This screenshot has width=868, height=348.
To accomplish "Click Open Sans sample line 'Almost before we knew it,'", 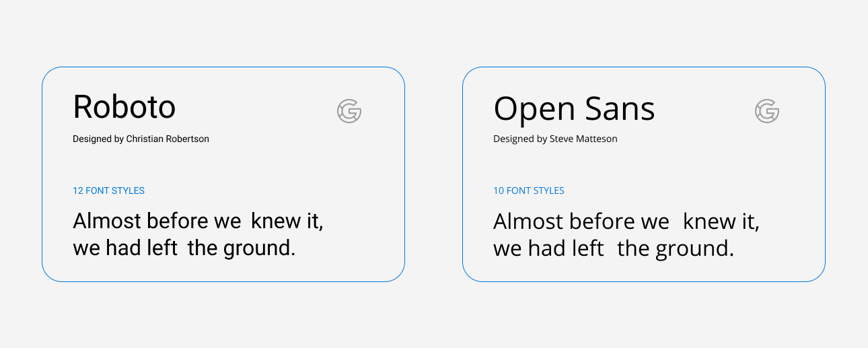I will tap(626, 221).
